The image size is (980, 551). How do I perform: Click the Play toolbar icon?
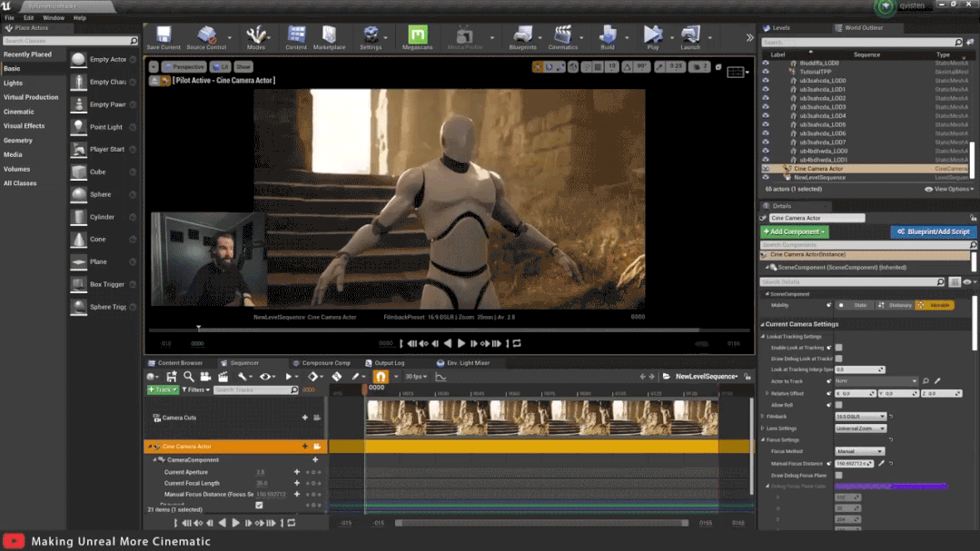click(x=652, y=37)
